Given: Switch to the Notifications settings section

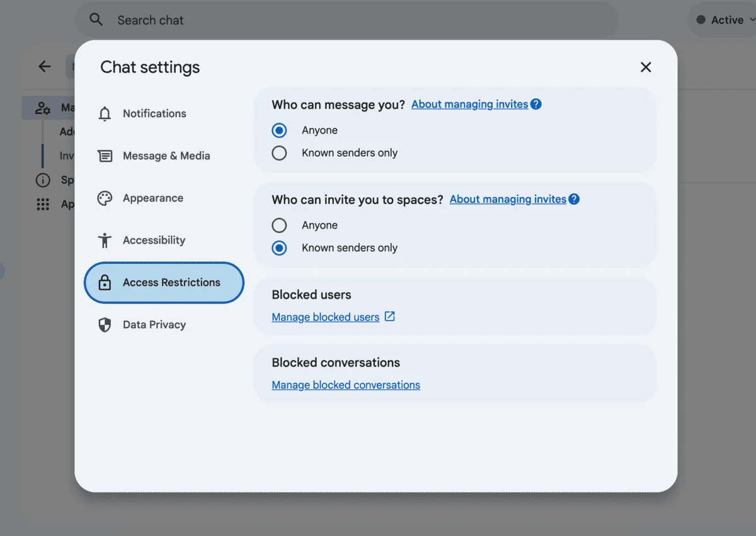Looking at the screenshot, I should (x=155, y=113).
